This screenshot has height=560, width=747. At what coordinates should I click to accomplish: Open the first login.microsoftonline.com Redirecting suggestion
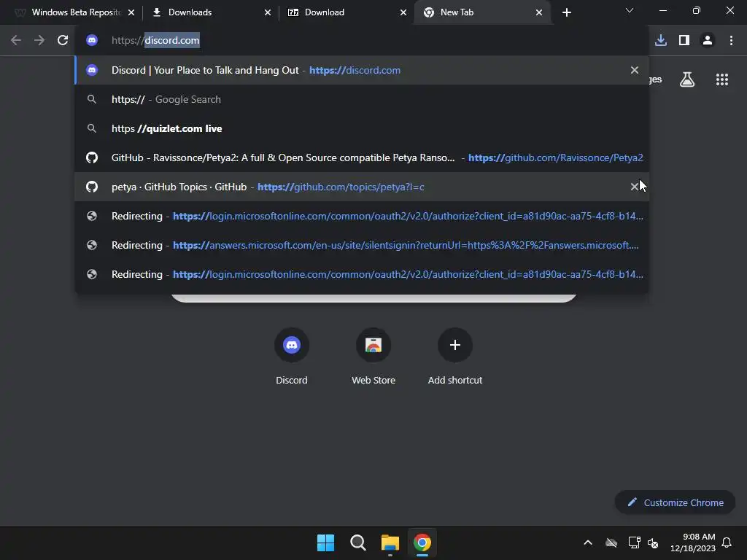(x=362, y=216)
